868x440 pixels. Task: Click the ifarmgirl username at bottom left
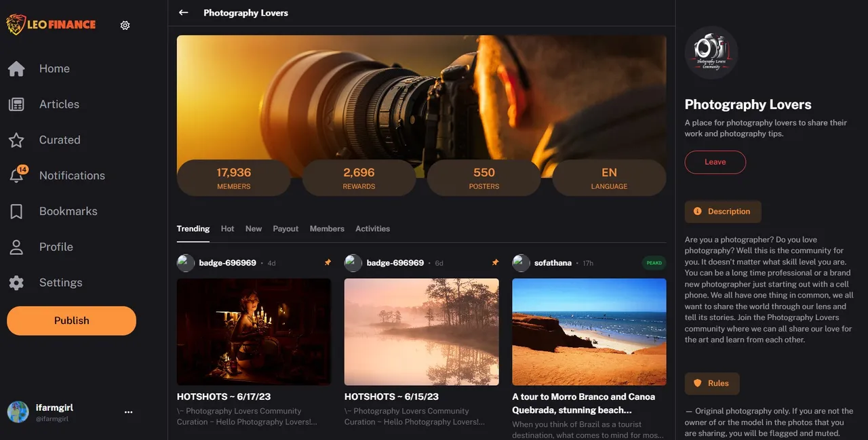(54, 407)
